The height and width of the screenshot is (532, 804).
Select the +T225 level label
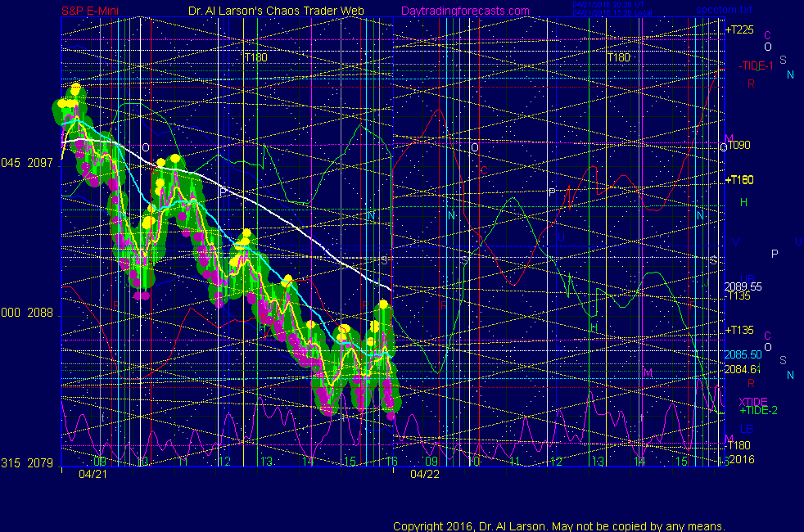pos(739,29)
